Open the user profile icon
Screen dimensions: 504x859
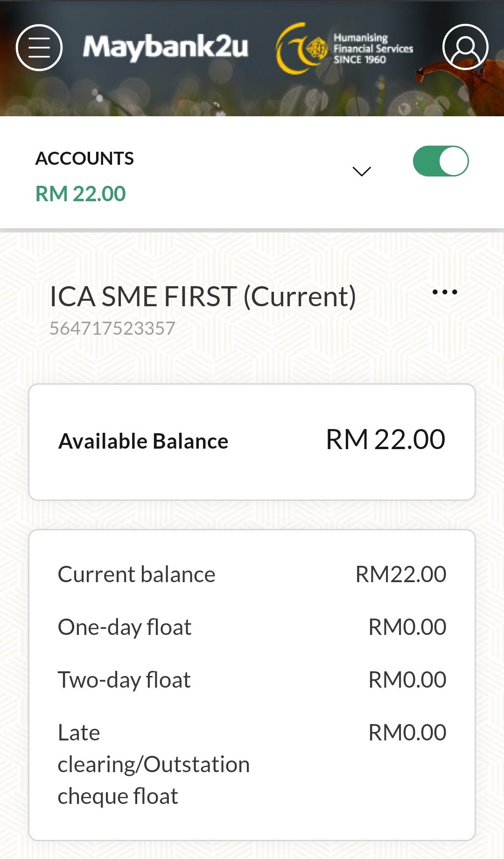tap(465, 47)
